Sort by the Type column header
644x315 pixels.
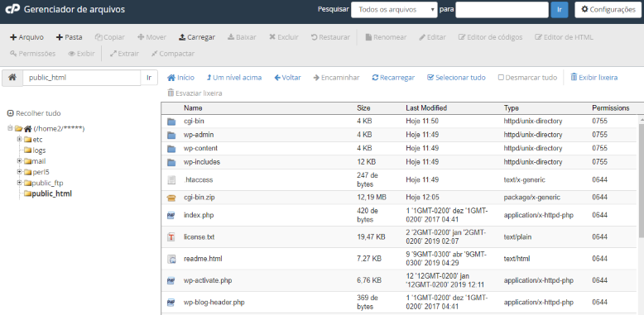click(x=511, y=108)
